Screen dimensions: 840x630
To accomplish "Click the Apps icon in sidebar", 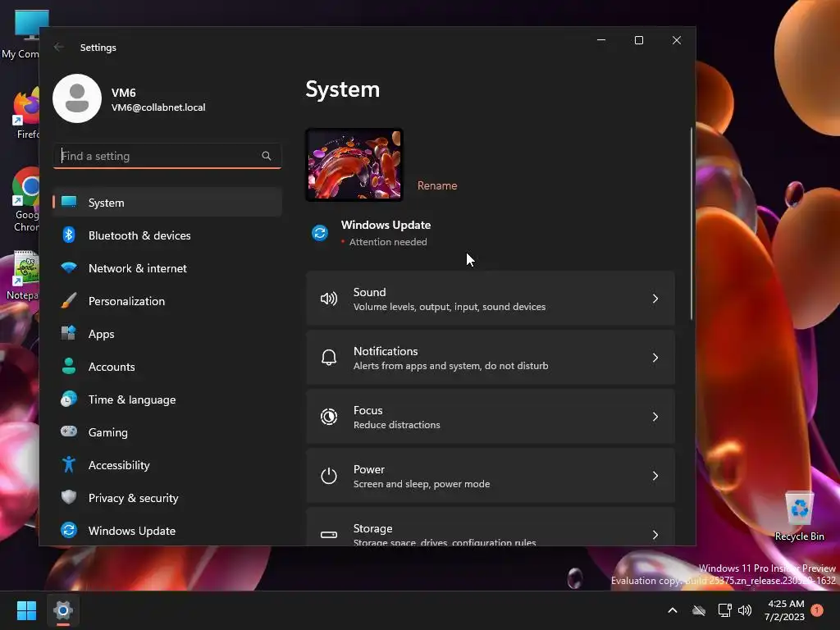I will pyautogui.click(x=69, y=333).
